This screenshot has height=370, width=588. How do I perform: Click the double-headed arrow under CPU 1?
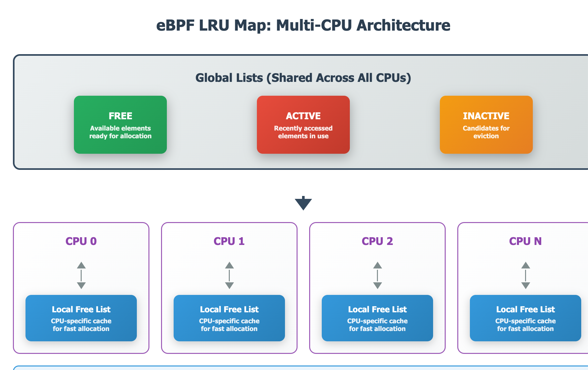tap(229, 275)
